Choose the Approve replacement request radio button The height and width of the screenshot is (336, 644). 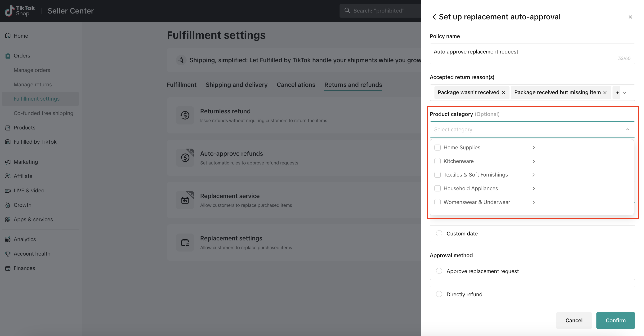point(439,271)
